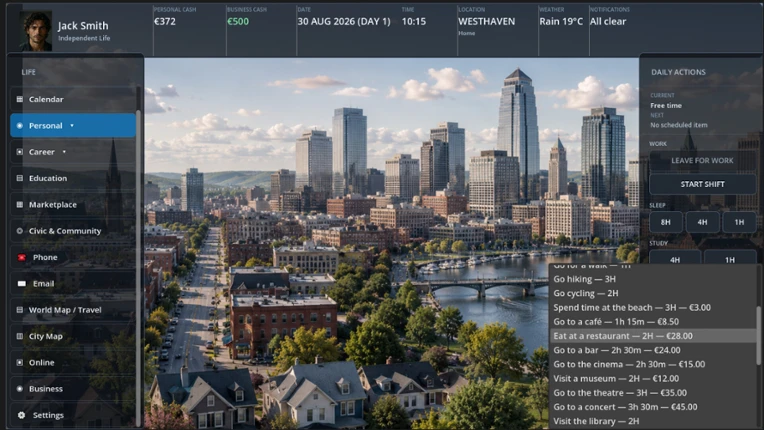Click the Civic & Community icon

[x=19, y=231]
